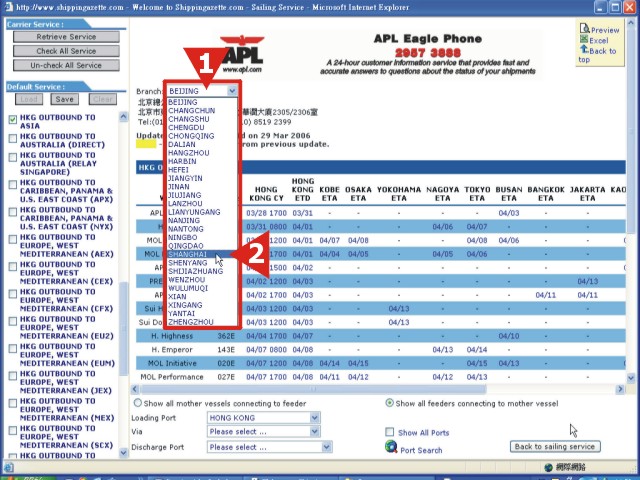Click the H. Emperor vessel name
640x480 pixels.
pos(172,349)
